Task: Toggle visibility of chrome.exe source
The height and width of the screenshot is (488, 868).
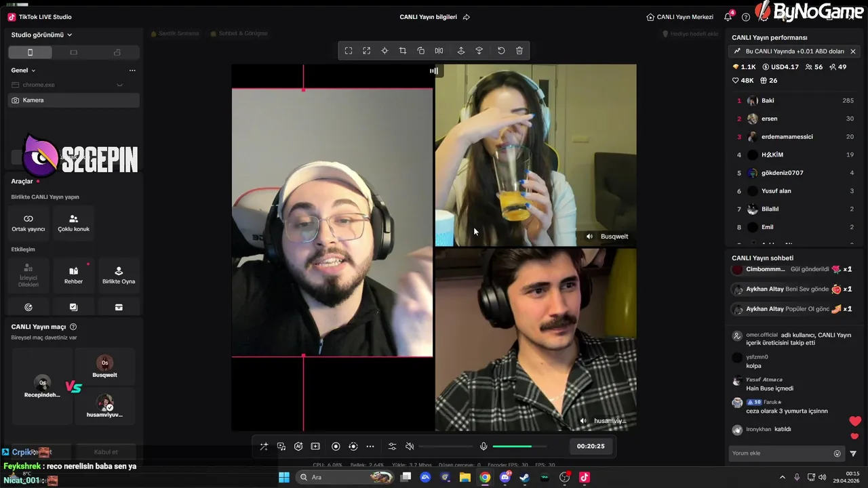Action: (x=120, y=85)
